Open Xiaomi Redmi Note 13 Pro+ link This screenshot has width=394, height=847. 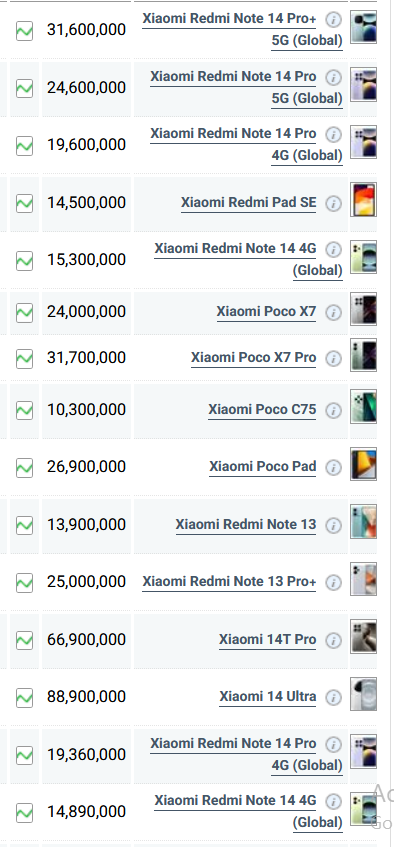229,582
